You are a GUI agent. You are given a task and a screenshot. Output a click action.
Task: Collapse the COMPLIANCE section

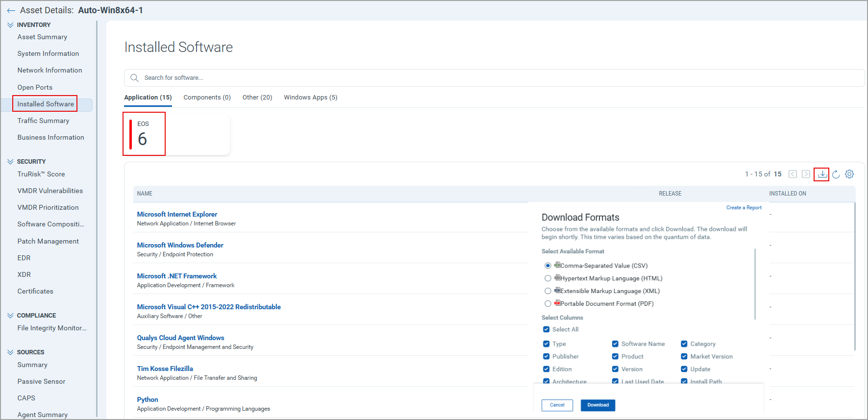point(10,316)
